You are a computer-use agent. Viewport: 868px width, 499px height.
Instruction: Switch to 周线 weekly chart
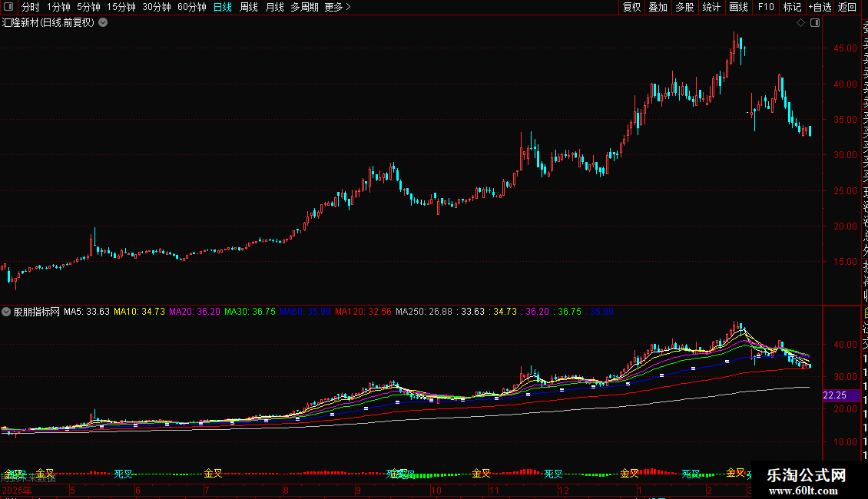(249, 7)
